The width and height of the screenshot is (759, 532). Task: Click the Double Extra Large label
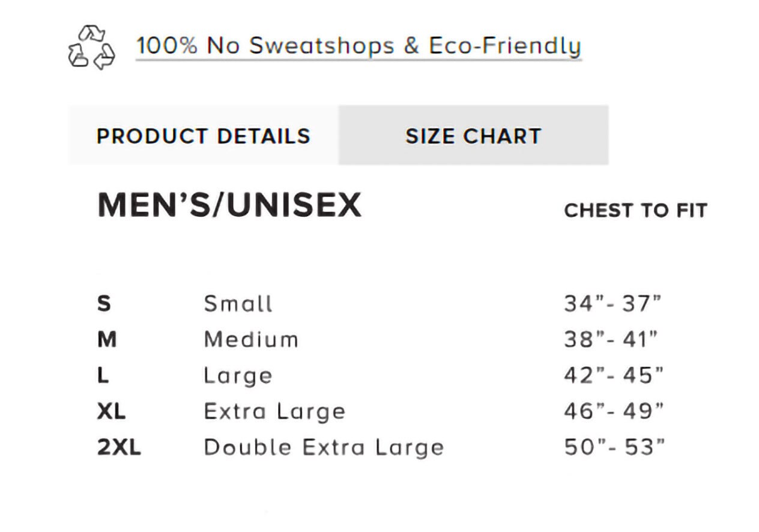coord(324,449)
